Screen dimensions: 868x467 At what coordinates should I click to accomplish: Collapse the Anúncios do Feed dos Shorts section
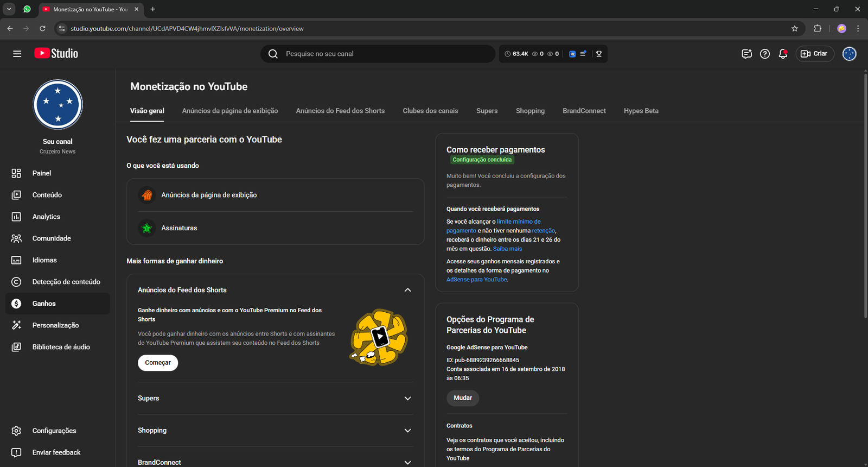(407, 290)
